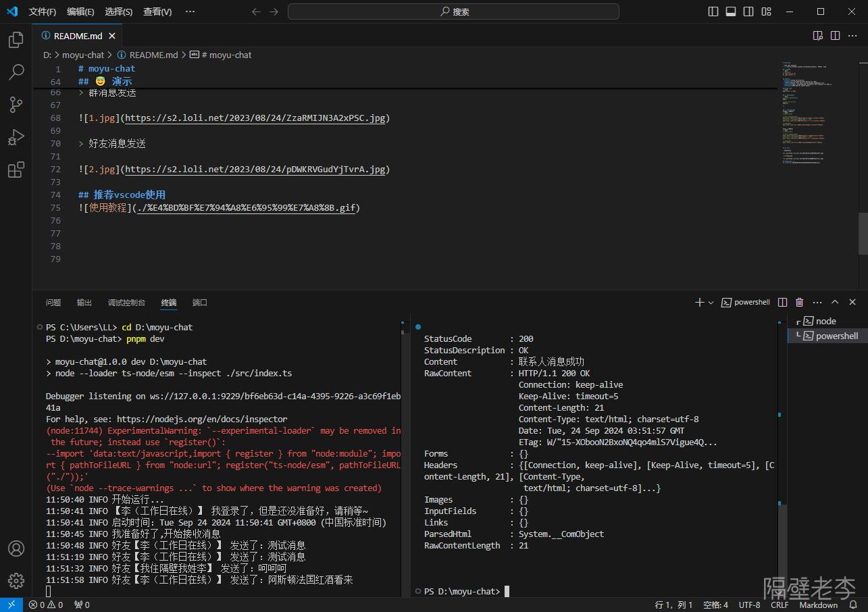The width and height of the screenshot is (868, 612).
Task: Go forward with the right arrow
Action: [274, 11]
